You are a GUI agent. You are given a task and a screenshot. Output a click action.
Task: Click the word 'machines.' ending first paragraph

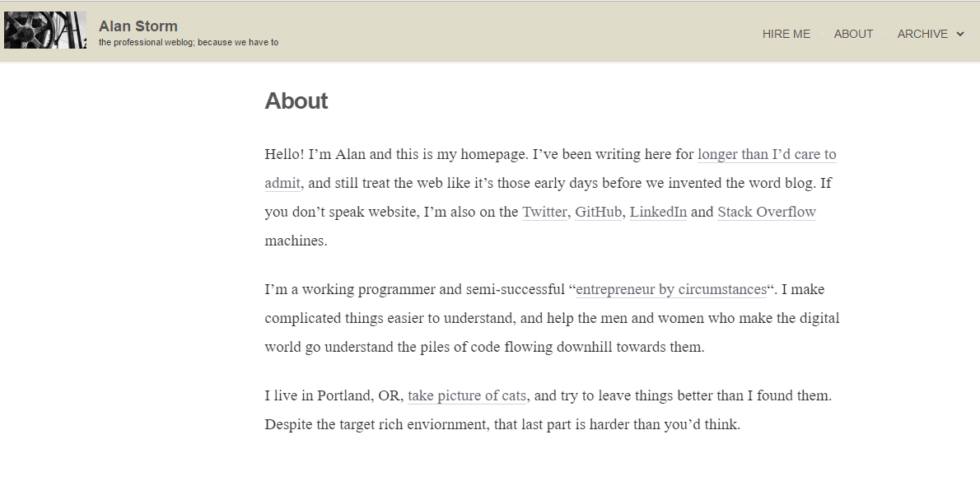coord(296,241)
